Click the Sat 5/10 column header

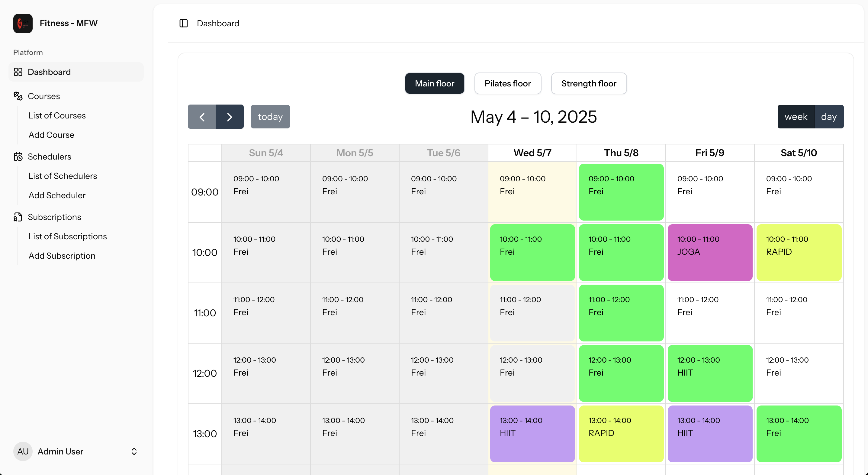[x=799, y=153]
